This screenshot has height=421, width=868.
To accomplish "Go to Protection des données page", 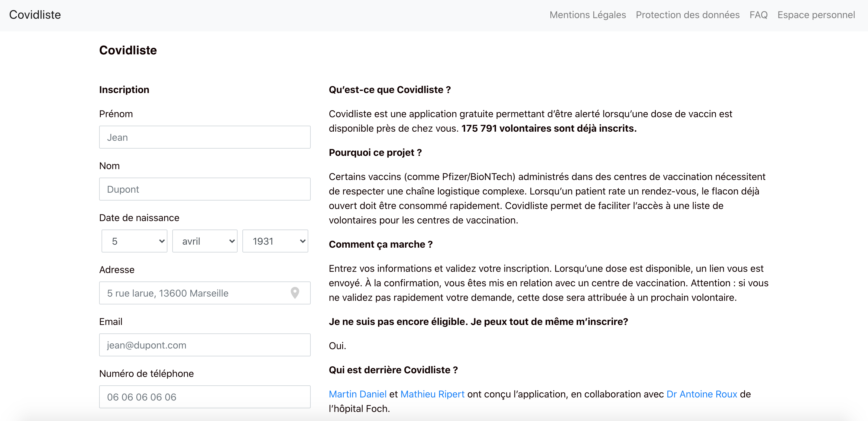I will click(x=687, y=15).
